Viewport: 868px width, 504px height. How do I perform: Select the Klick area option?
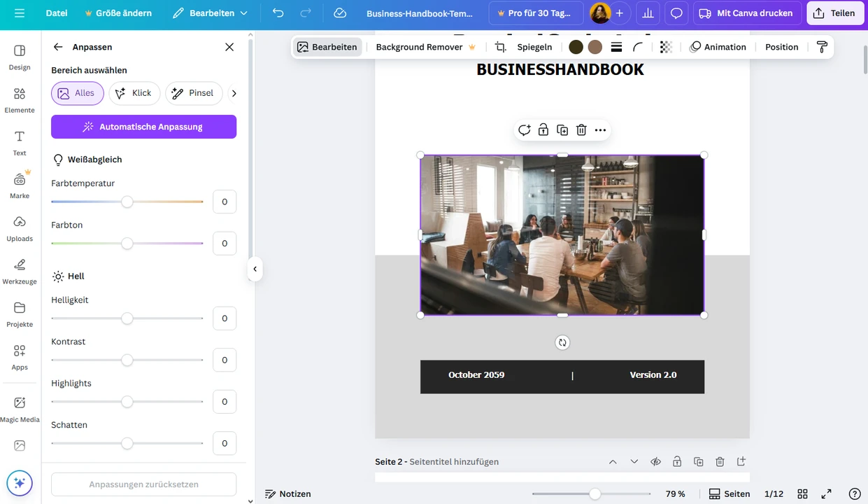(134, 93)
